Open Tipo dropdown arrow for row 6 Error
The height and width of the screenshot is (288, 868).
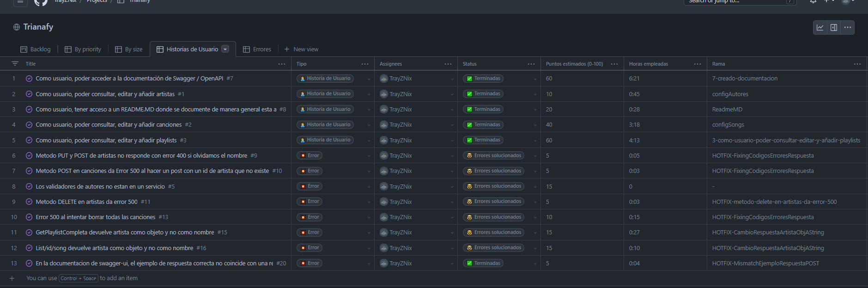tap(369, 156)
